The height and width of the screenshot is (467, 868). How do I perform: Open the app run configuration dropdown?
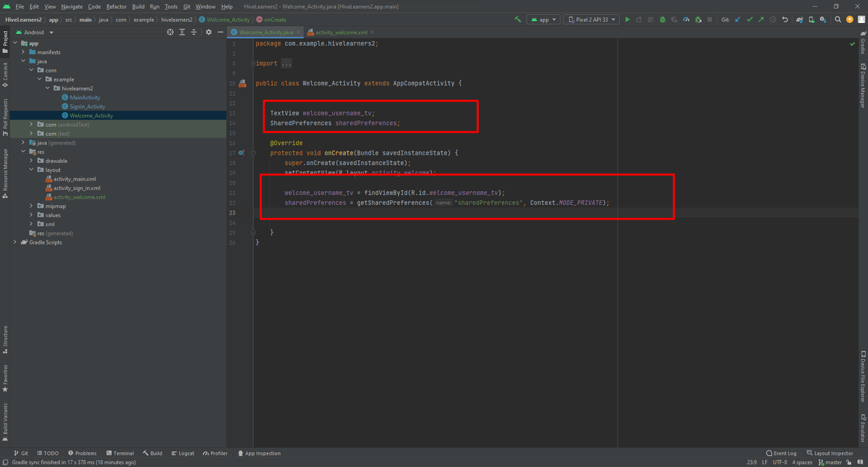pyautogui.click(x=543, y=20)
